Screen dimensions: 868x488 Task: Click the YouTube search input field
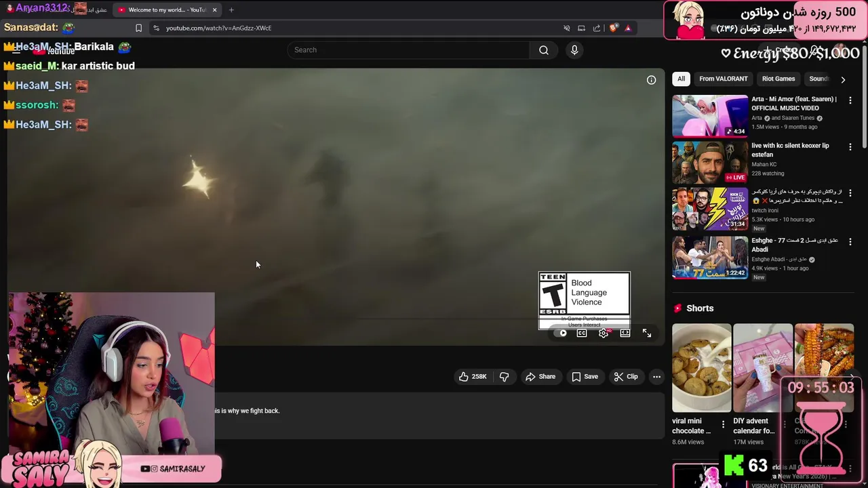pyautogui.click(x=409, y=50)
